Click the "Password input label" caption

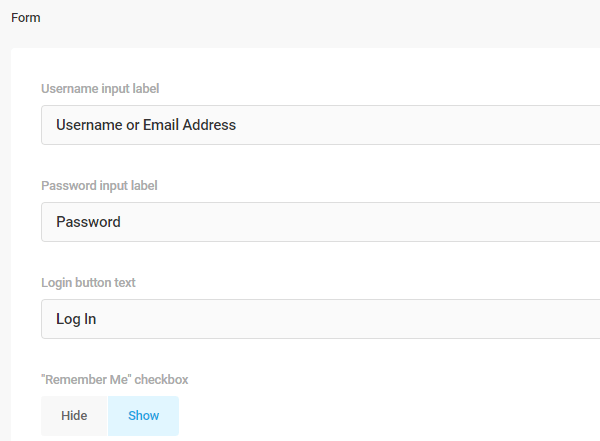coord(99,185)
